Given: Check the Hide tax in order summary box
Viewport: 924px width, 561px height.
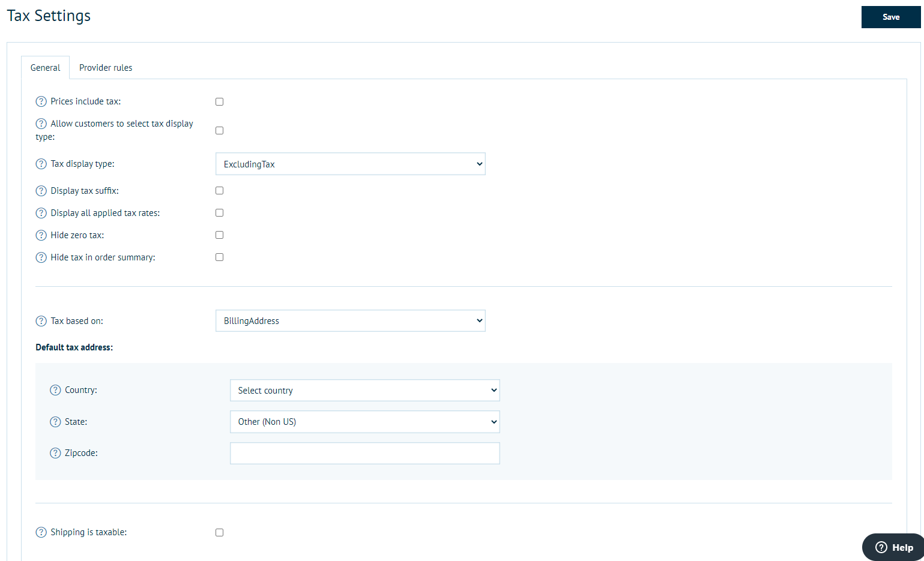Looking at the screenshot, I should point(219,257).
